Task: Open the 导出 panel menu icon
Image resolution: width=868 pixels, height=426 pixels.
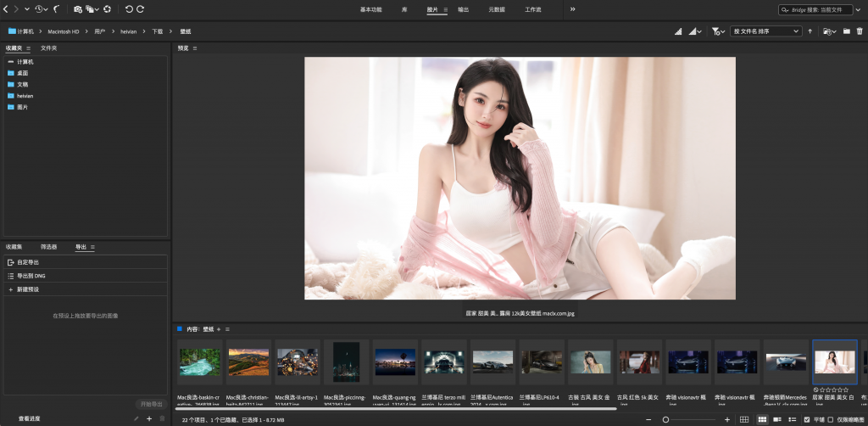Action: [x=92, y=247]
